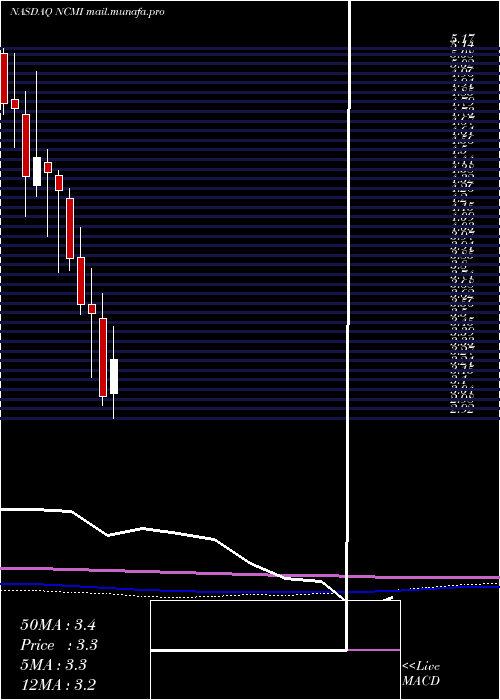
Task: Click the NASDAQ NCMI mail.munafa.pro chart title
Action: (x=87, y=12)
